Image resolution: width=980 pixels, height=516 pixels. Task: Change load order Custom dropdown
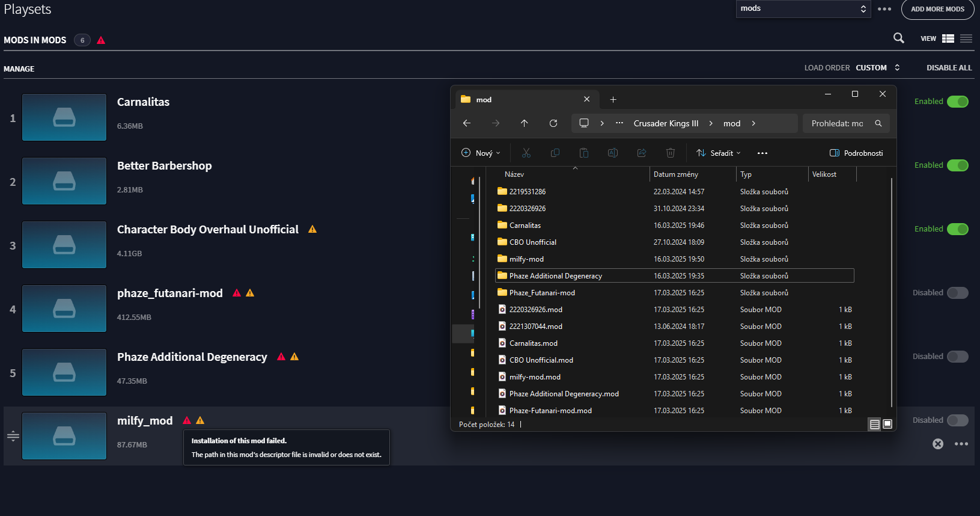coord(878,68)
